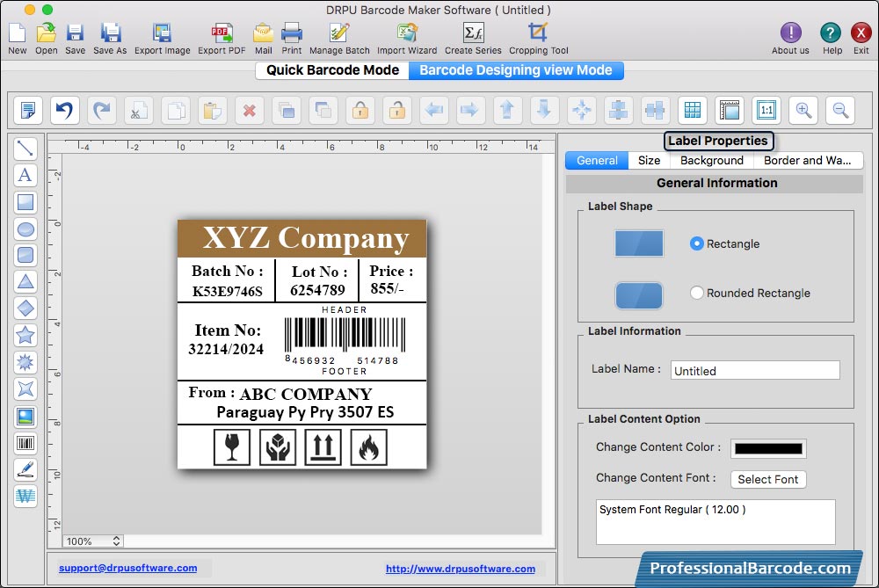Click the 1:1 actual size icon
This screenshot has width=879, height=588.
coord(766,110)
